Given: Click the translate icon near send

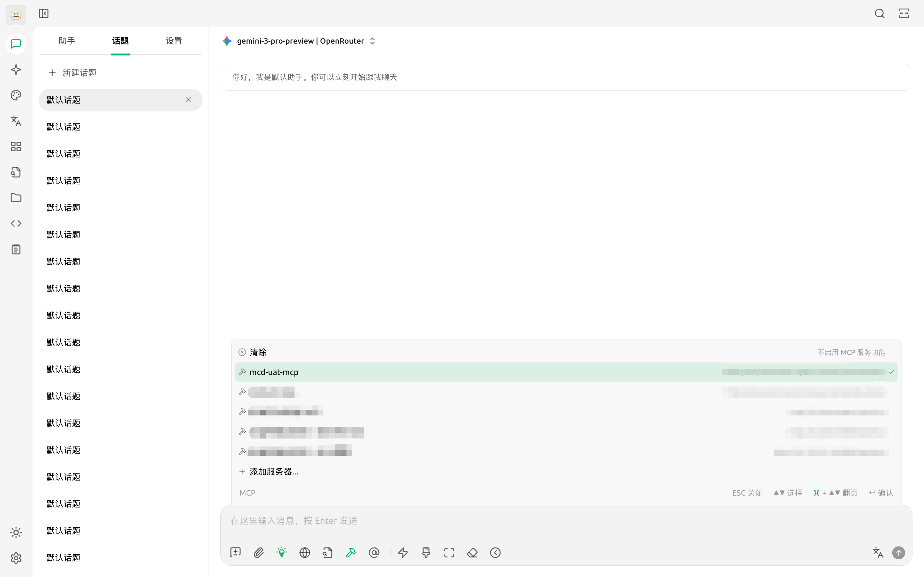Looking at the screenshot, I should pyautogui.click(x=878, y=552).
